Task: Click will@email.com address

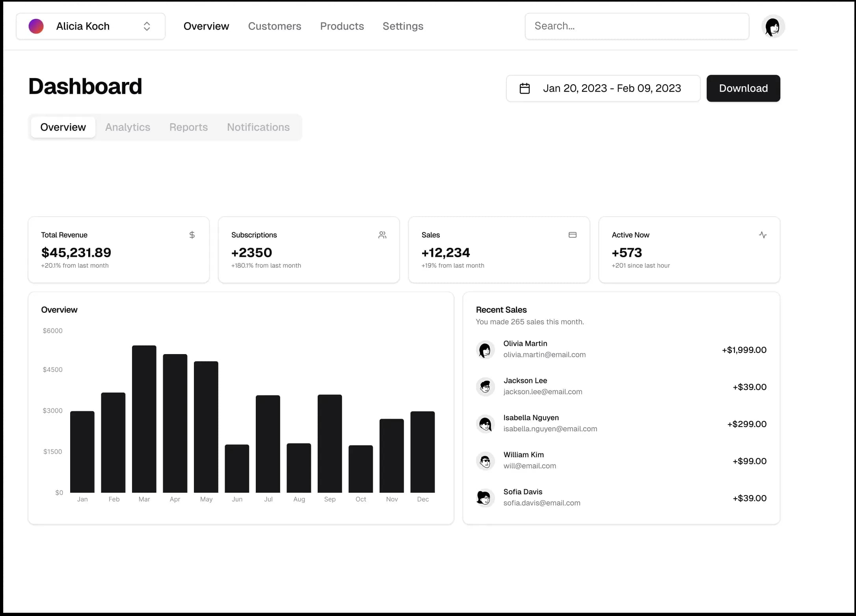Action: (530, 466)
